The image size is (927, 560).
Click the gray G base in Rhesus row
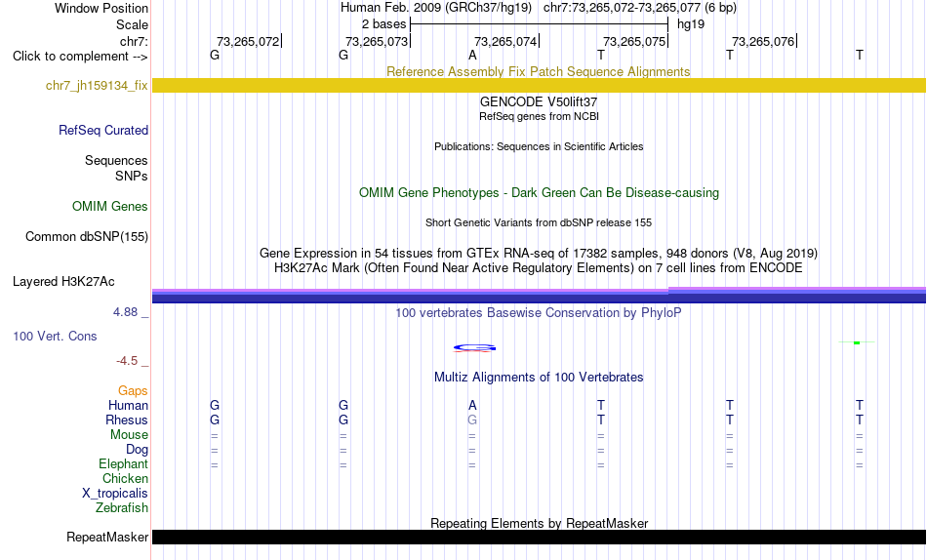tap(471, 420)
